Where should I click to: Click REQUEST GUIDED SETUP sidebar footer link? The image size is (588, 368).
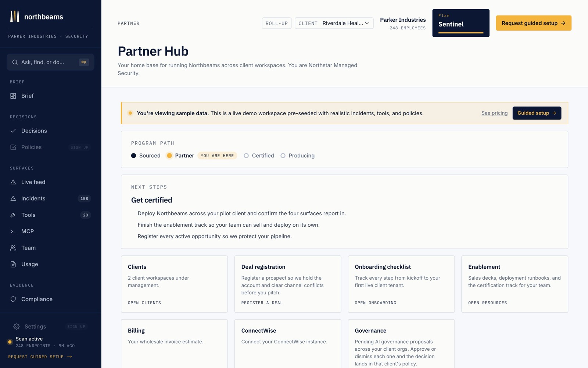click(40, 357)
